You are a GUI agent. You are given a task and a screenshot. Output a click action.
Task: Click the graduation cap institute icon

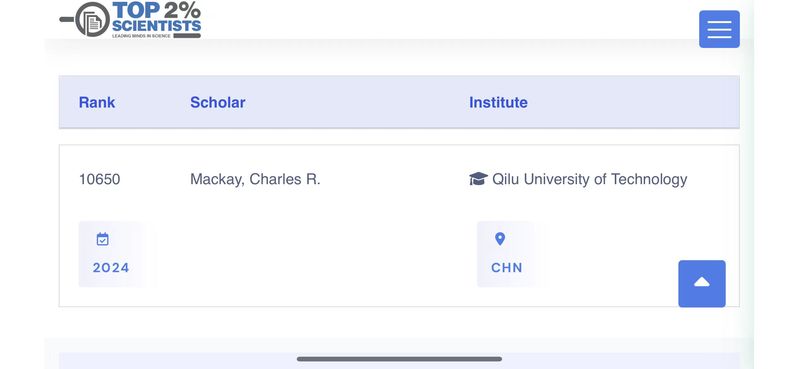(478, 179)
